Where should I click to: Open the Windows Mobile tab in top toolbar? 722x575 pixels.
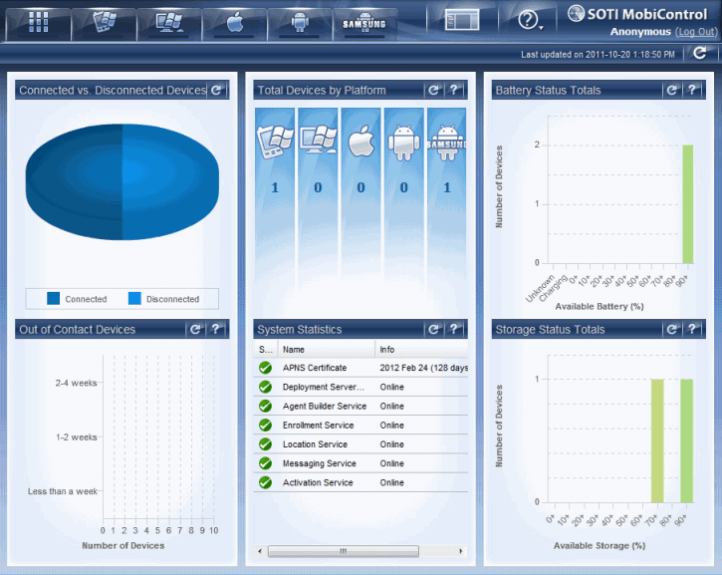coord(104,22)
